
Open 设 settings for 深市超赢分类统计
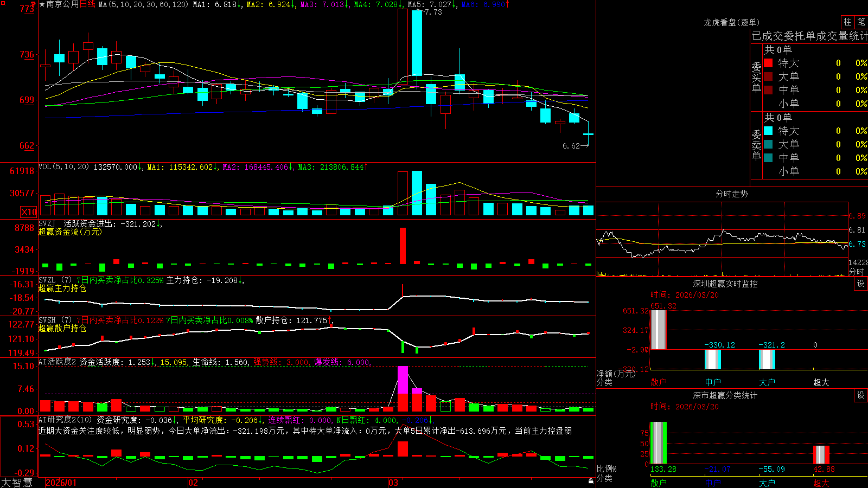(x=861, y=395)
